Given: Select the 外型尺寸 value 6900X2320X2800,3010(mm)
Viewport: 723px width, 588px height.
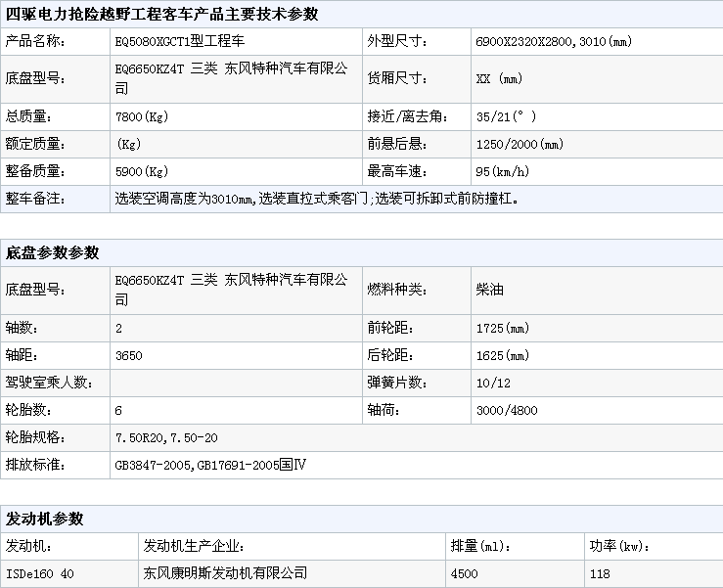Looking at the screenshot, I should pyautogui.click(x=554, y=41).
